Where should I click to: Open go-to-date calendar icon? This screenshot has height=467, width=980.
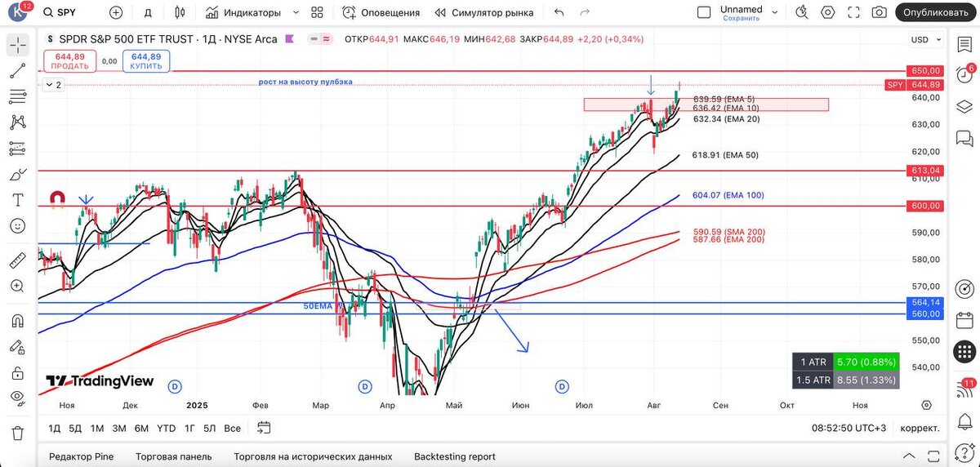click(x=263, y=427)
